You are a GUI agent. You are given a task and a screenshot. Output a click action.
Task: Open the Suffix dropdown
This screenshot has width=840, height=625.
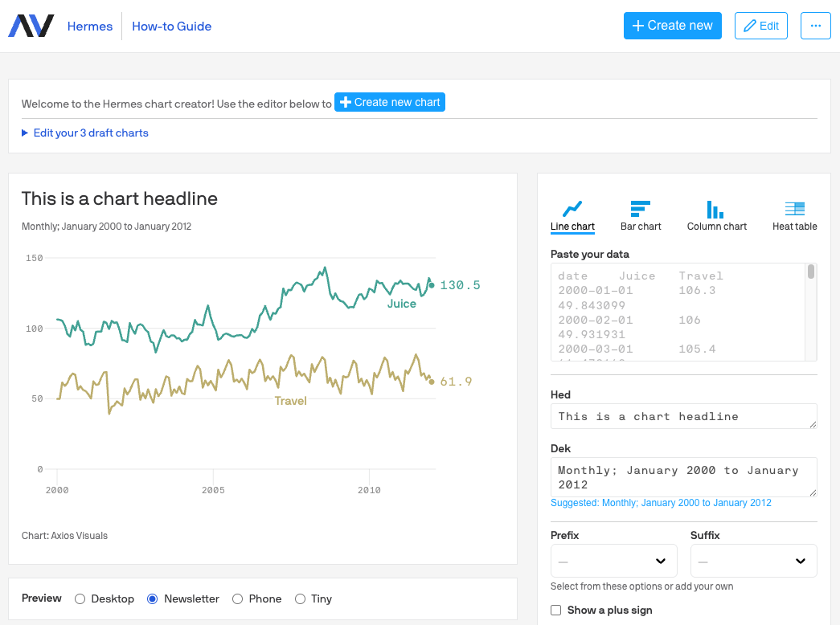click(753, 560)
